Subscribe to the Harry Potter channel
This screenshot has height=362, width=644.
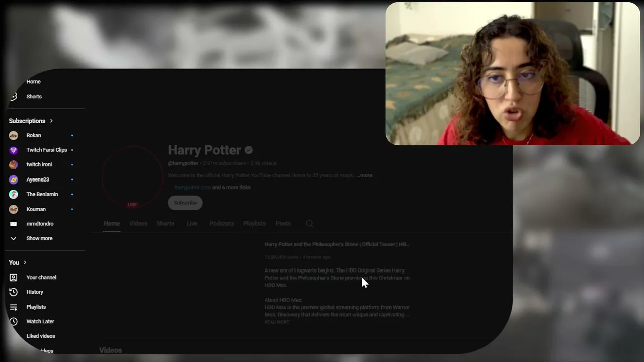tap(185, 203)
